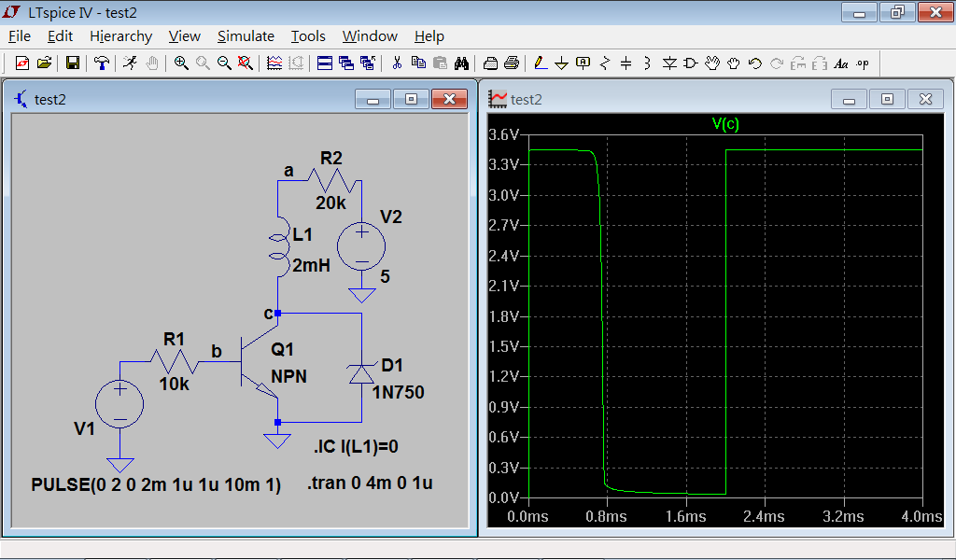The height and width of the screenshot is (560, 956).
Task: Minimize the test2 waveform window
Action: click(x=849, y=99)
